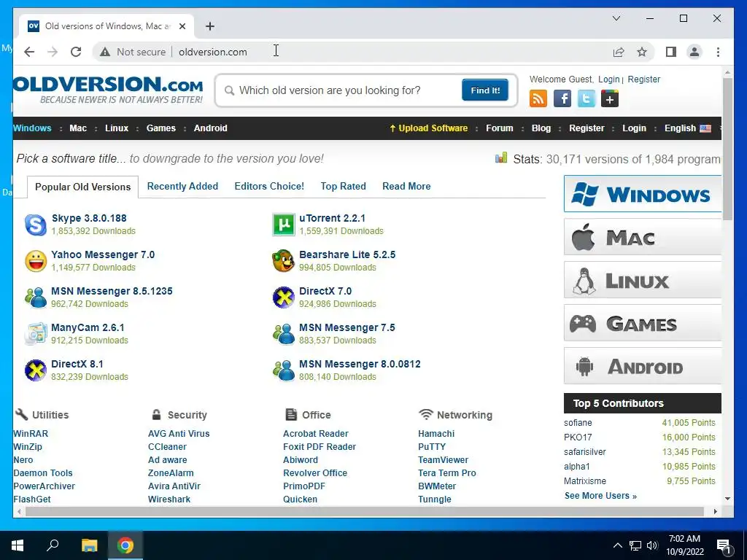Click the Skype logo icon

pos(36,225)
